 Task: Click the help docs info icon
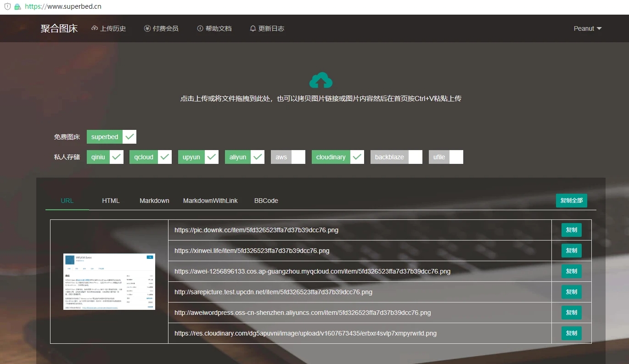[200, 28]
